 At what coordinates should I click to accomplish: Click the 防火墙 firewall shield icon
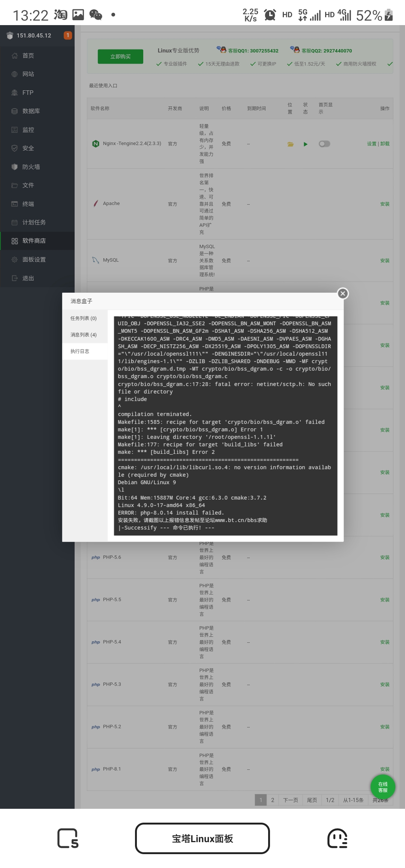coord(15,167)
